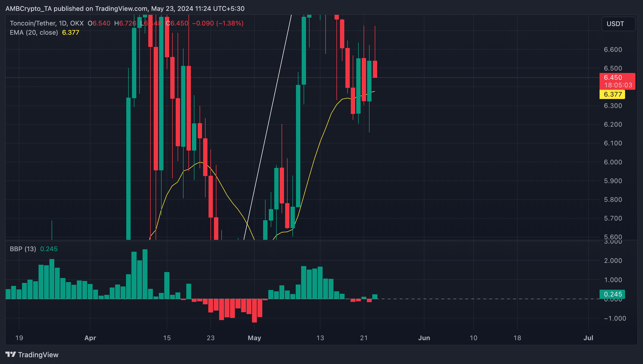Click the 10 date label on time axis
The image size is (643, 364).
474,338
